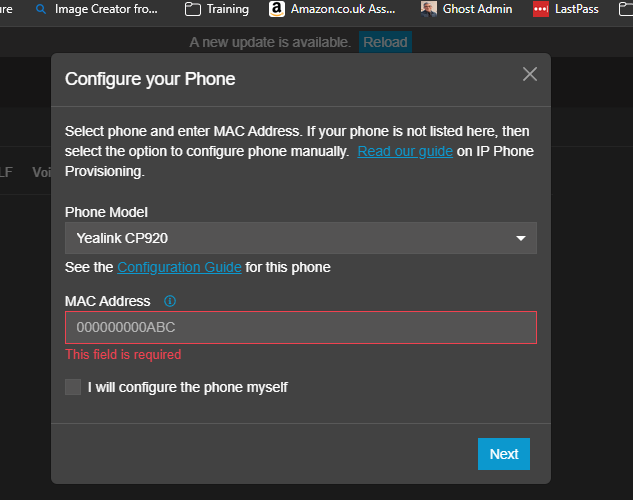Open the Image Creator bookmark search icon
This screenshot has height=500, width=633.
coord(41,9)
